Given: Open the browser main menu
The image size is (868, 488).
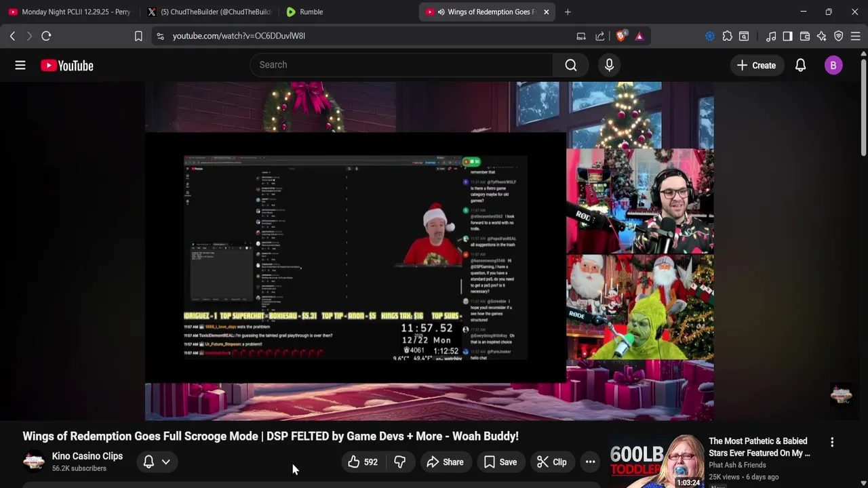Looking at the screenshot, I should tap(856, 36).
